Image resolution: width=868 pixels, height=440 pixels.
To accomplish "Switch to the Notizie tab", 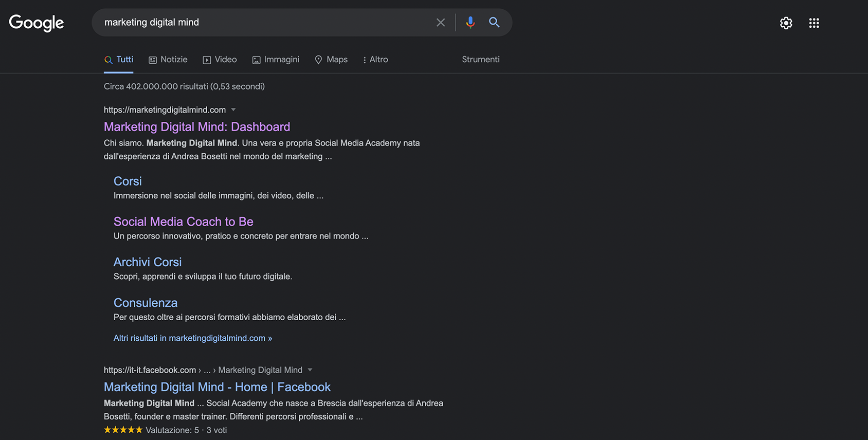I will pos(168,60).
